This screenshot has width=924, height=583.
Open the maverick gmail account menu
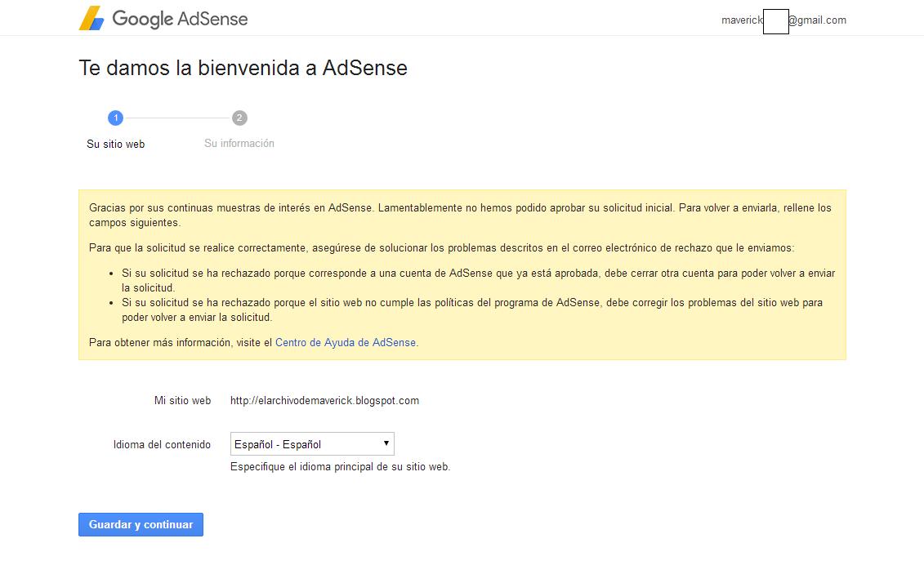[783, 20]
